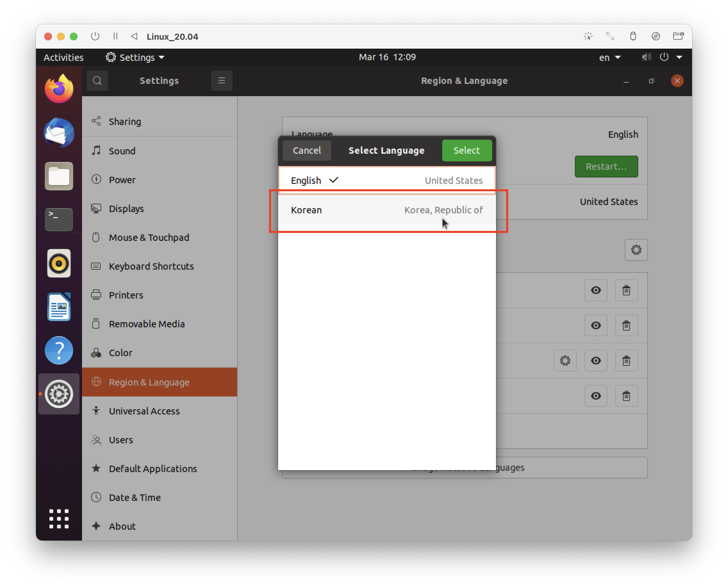The height and width of the screenshot is (588, 728).
Task: Cancel the Select Language dialog
Action: 306,151
